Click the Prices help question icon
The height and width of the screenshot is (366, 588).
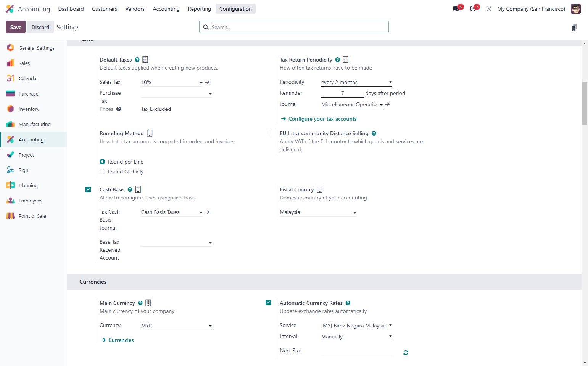coord(119,109)
